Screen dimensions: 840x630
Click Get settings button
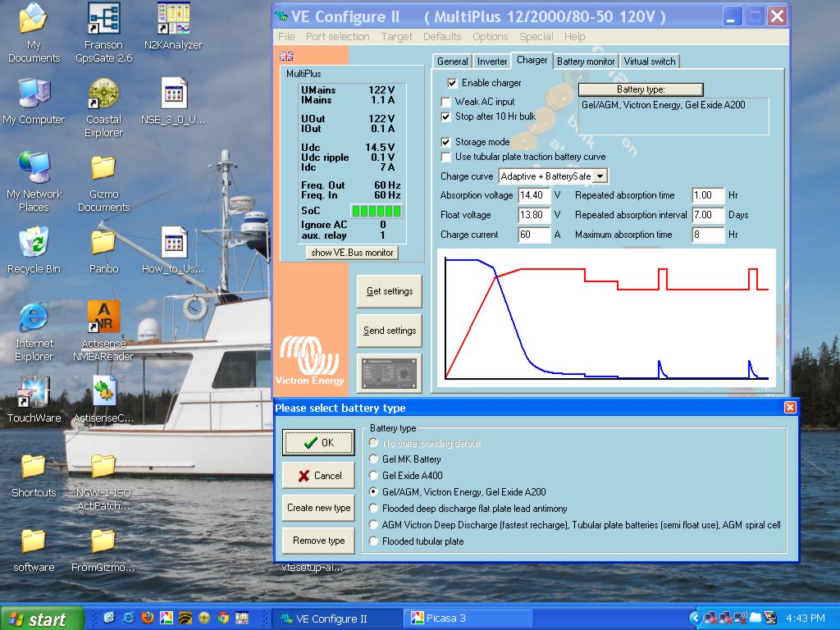[389, 291]
